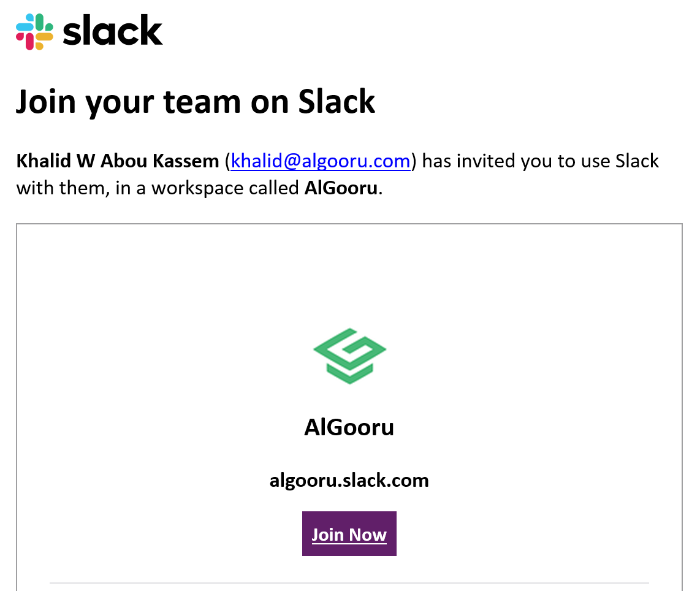Image resolution: width=700 pixels, height=591 pixels.
Task: Click the algooru.slack.com workspace address
Action: pyautogui.click(x=349, y=480)
